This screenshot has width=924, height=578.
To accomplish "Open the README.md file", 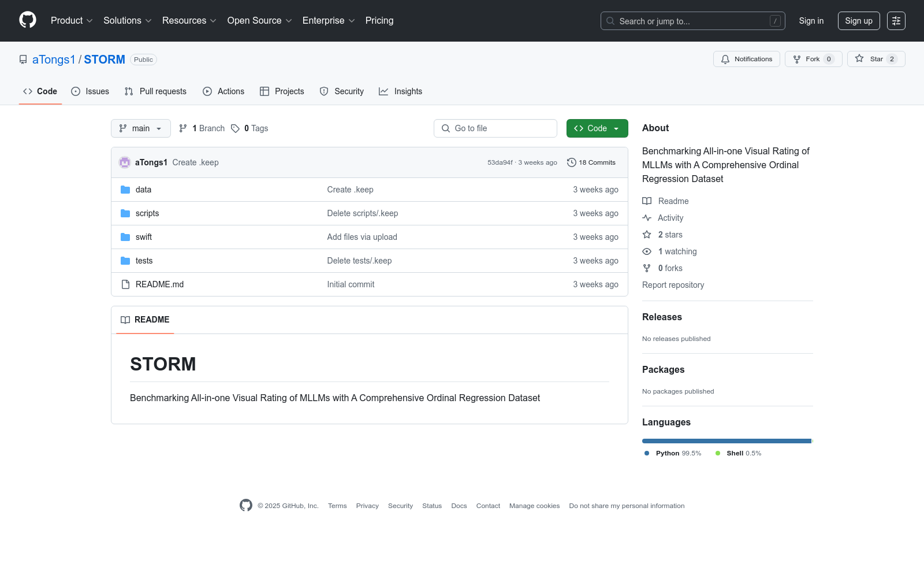I will tap(159, 284).
